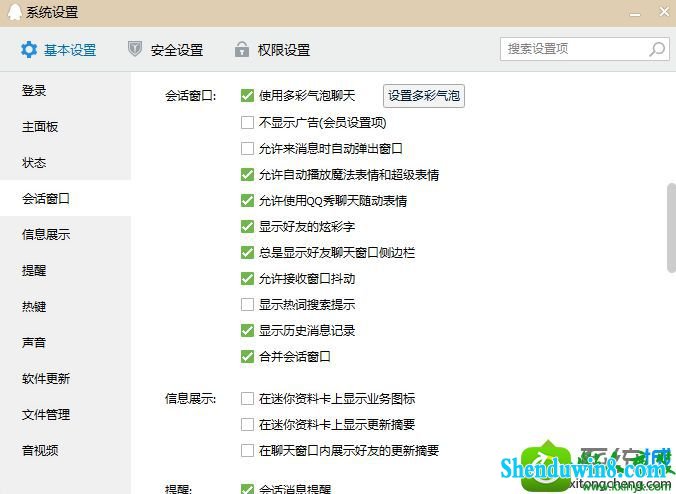Viewport: 676px width, 494px height.
Task: Click the vertical scrollbar thumb
Action: (671, 228)
